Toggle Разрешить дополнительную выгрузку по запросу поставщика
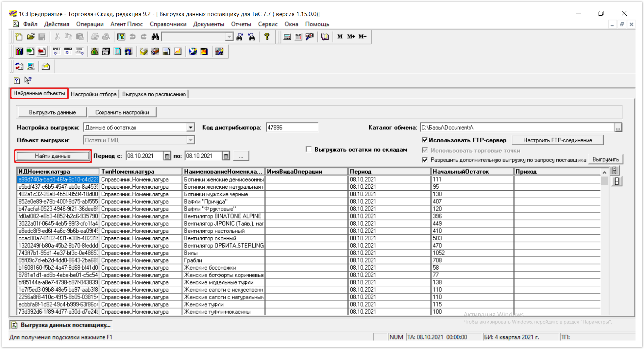Screen dimensions: 644x349 click(x=425, y=160)
